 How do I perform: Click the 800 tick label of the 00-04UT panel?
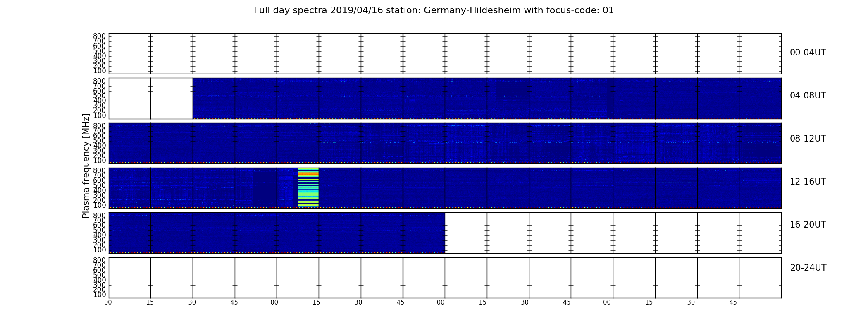pos(99,36)
